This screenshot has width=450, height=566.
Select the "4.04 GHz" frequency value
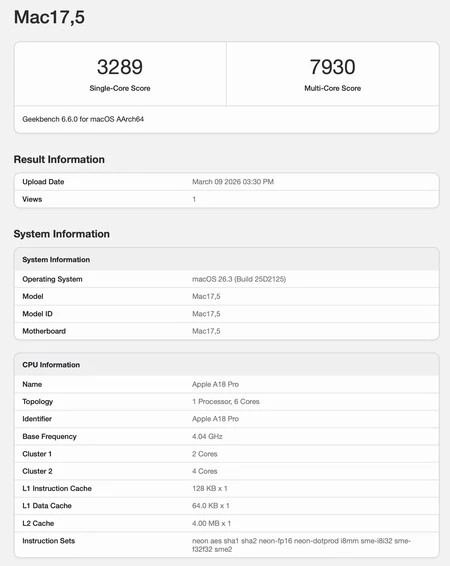[x=207, y=436]
